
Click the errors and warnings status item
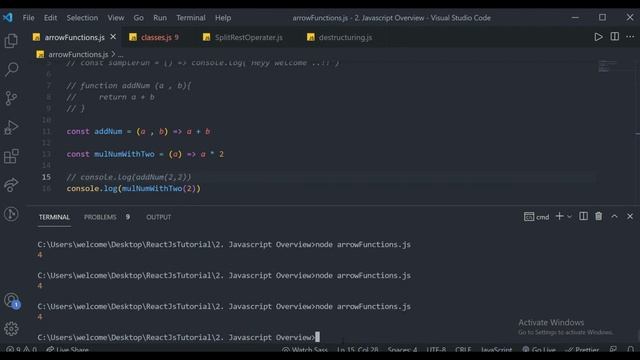tap(21, 349)
